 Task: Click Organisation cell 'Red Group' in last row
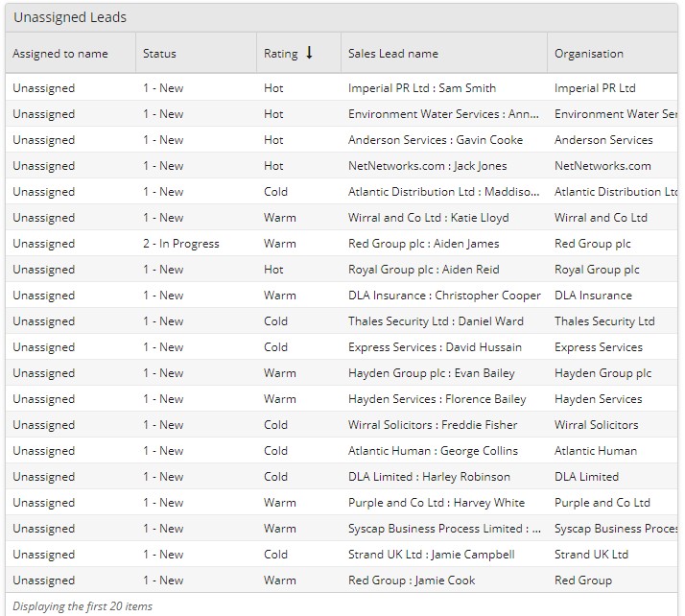pos(583,580)
